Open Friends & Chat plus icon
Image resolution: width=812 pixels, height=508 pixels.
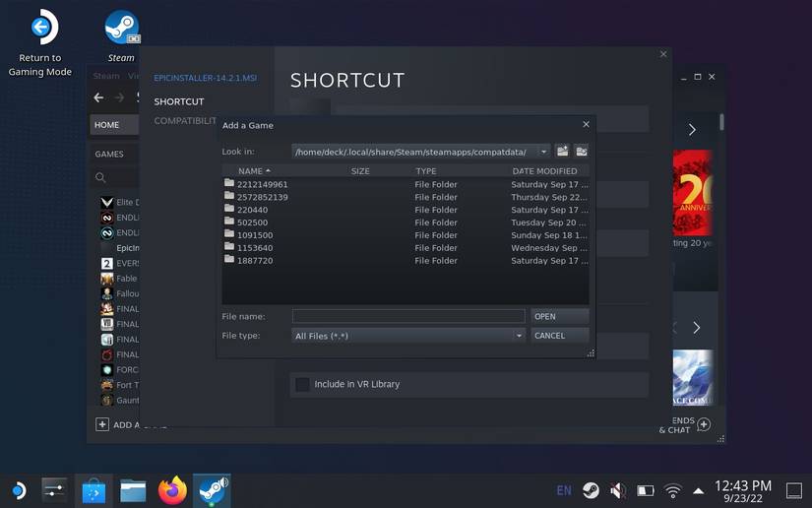point(704,424)
